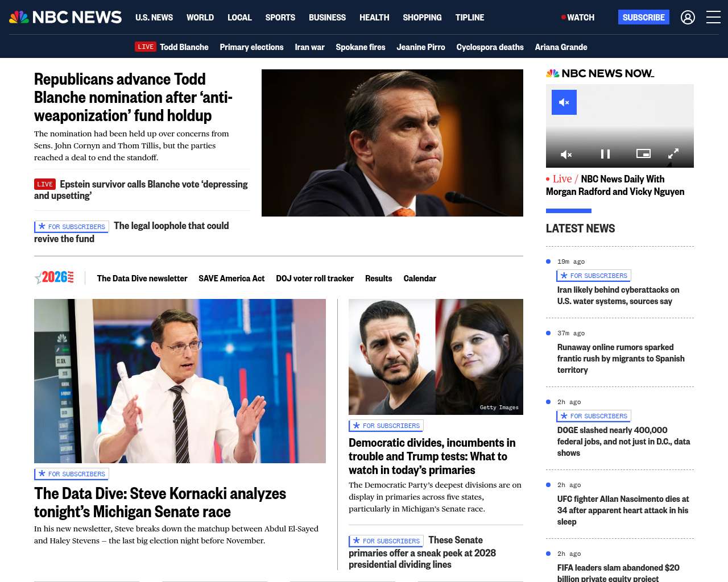Viewport: 728px width, 582px height.
Task: Open Jeanine Pirro trending topic
Action: (421, 47)
